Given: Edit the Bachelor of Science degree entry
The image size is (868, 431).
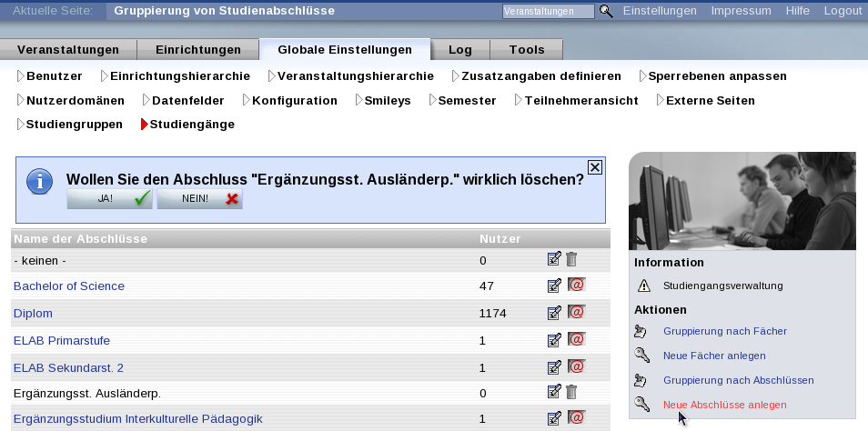Looking at the screenshot, I should pos(553,286).
